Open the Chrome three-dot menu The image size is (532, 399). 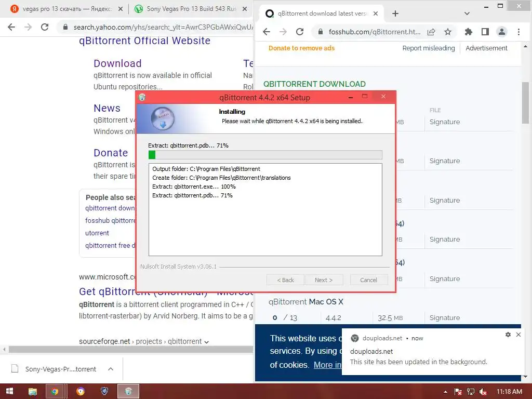click(x=518, y=32)
